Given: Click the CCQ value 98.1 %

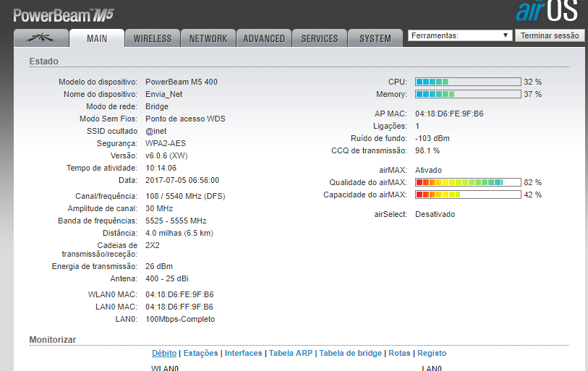Looking at the screenshot, I should 427,151.
